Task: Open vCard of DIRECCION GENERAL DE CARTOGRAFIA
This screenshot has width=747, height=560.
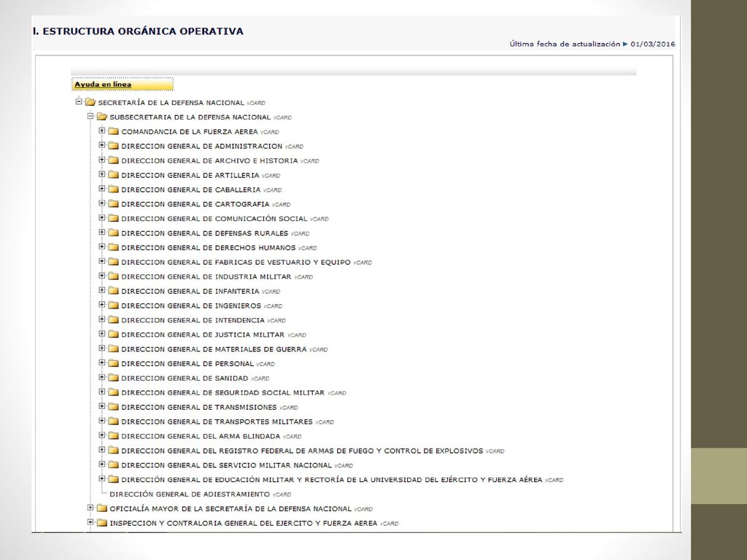Action: [x=281, y=205]
